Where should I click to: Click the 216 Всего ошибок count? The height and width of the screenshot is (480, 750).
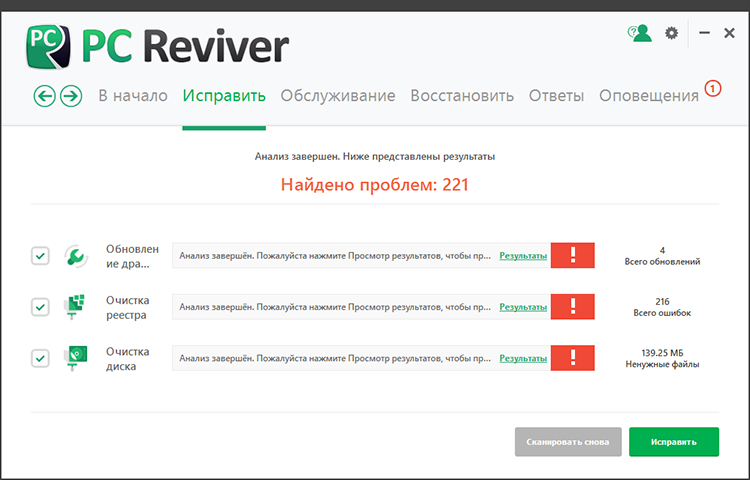662,307
